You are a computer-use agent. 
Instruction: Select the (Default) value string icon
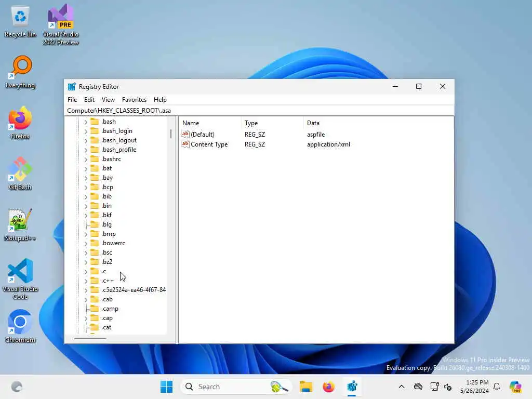185,134
